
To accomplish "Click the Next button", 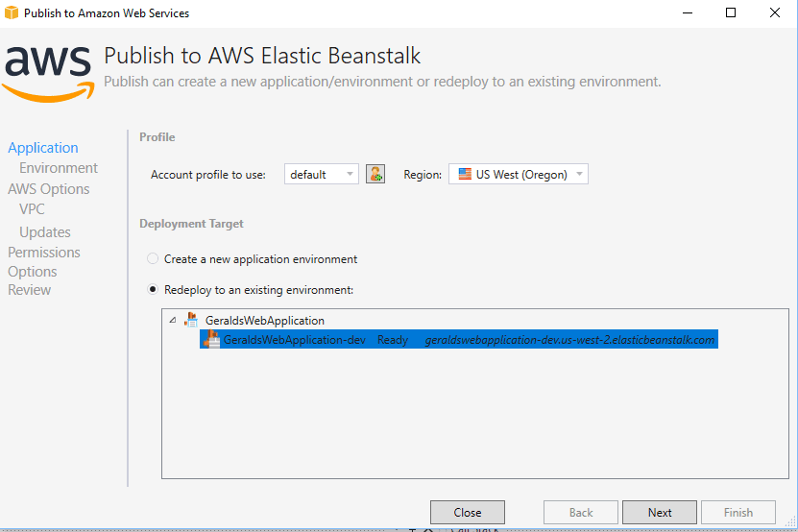I will click(x=660, y=512).
